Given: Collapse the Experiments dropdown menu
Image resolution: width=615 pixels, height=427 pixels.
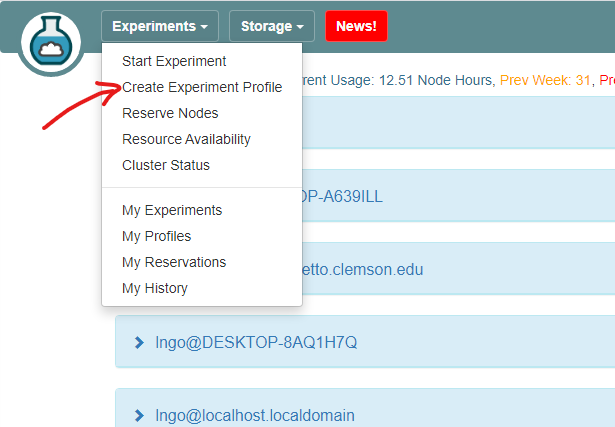Looking at the screenshot, I should [x=159, y=26].
